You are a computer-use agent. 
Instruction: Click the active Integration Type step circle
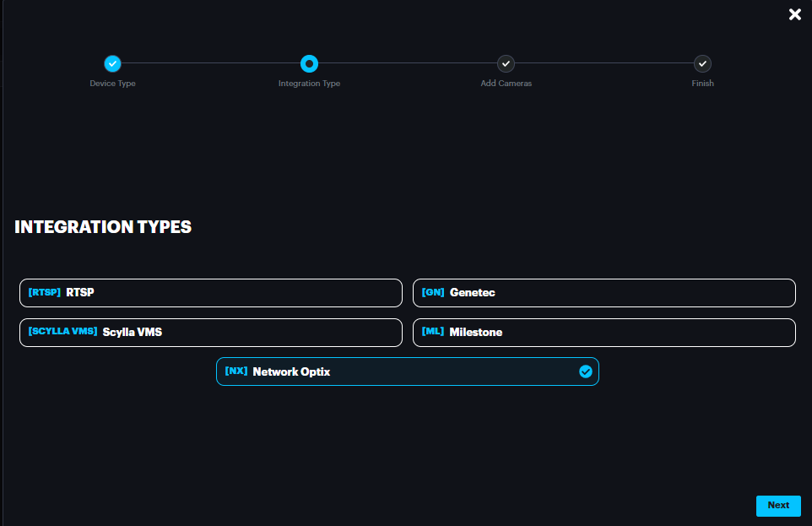coord(309,63)
